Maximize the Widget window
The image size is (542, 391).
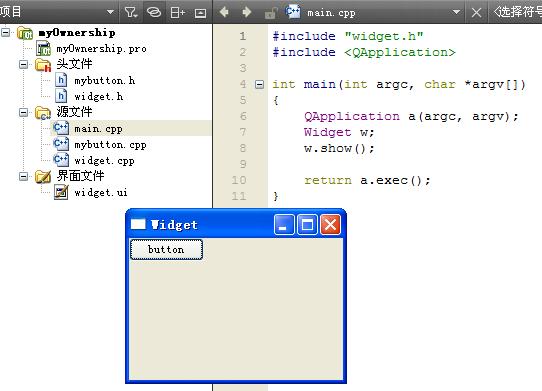pos(307,225)
